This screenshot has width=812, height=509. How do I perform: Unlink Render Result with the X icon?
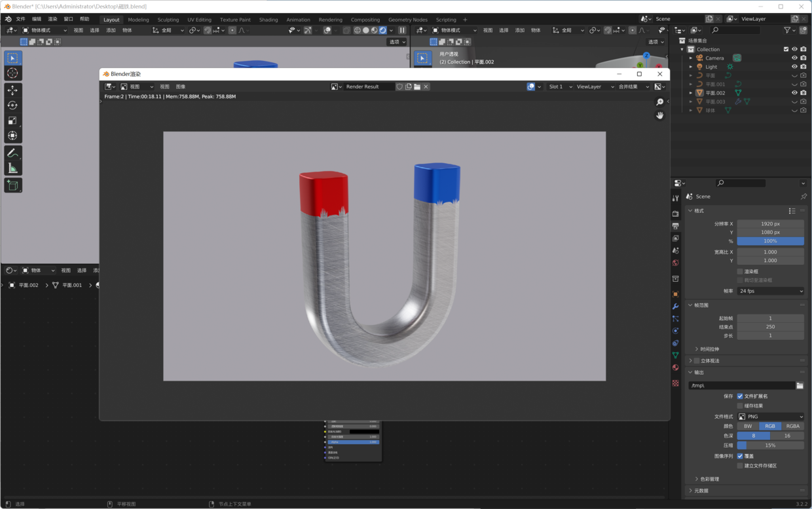(426, 86)
